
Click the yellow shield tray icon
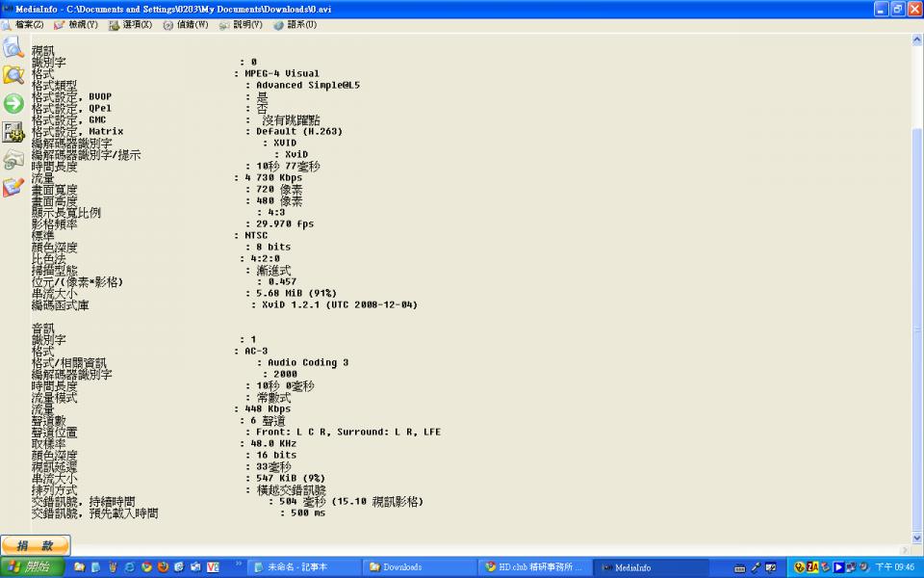click(x=800, y=567)
